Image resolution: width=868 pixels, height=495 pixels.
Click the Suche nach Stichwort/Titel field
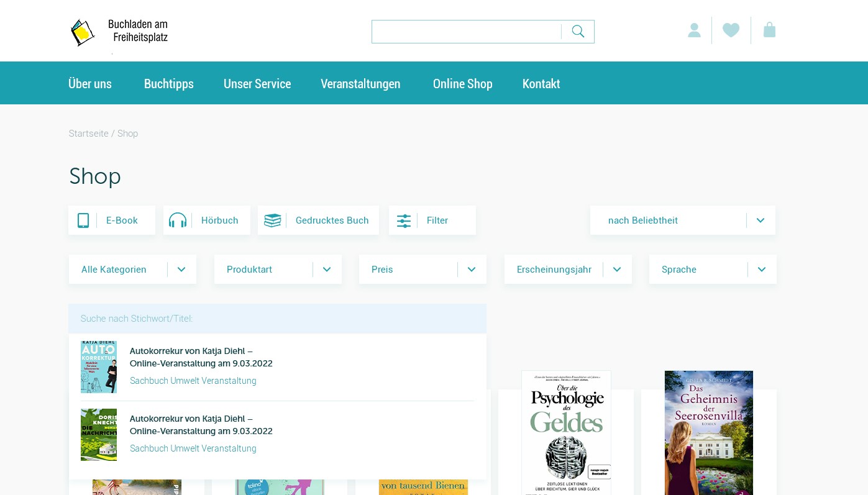278,319
